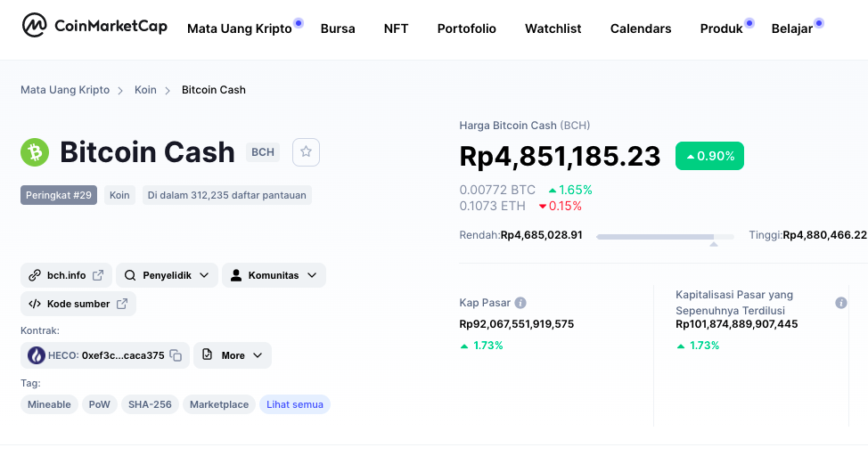Click the low-high price range bar
Viewport: 868px width, 456px height.
tap(665, 237)
